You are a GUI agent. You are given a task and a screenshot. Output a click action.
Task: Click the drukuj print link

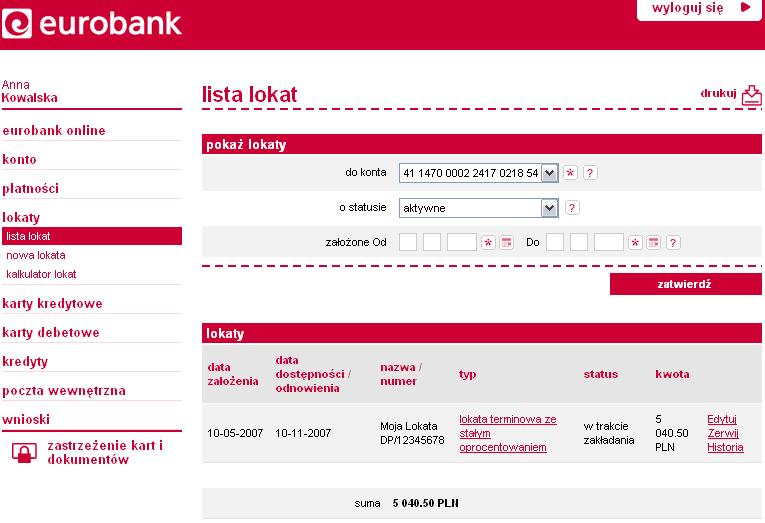pos(718,93)
